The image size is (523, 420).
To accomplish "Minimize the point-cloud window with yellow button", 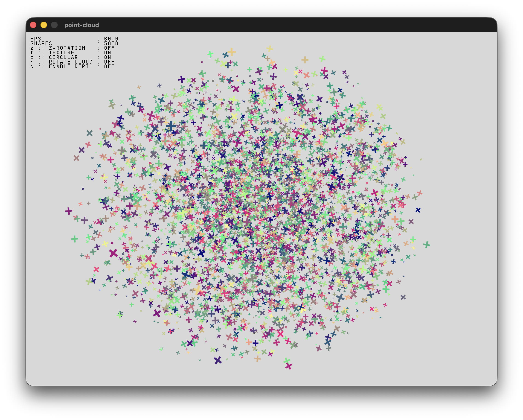I will click(44, 25).
